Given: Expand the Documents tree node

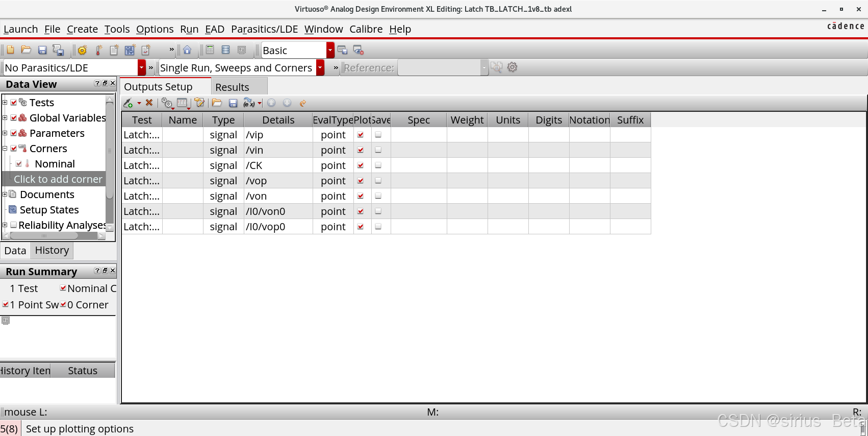Looking at the screenshot, I should [5, 195].
